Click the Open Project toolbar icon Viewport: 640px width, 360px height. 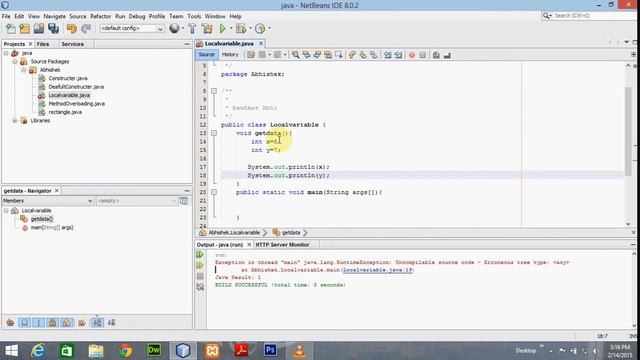click(39, 29)
